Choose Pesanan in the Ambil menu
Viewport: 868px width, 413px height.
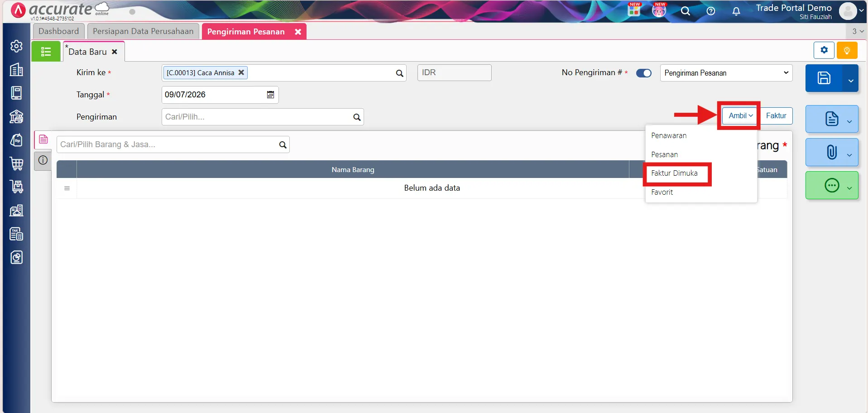[x=664, y=154]
